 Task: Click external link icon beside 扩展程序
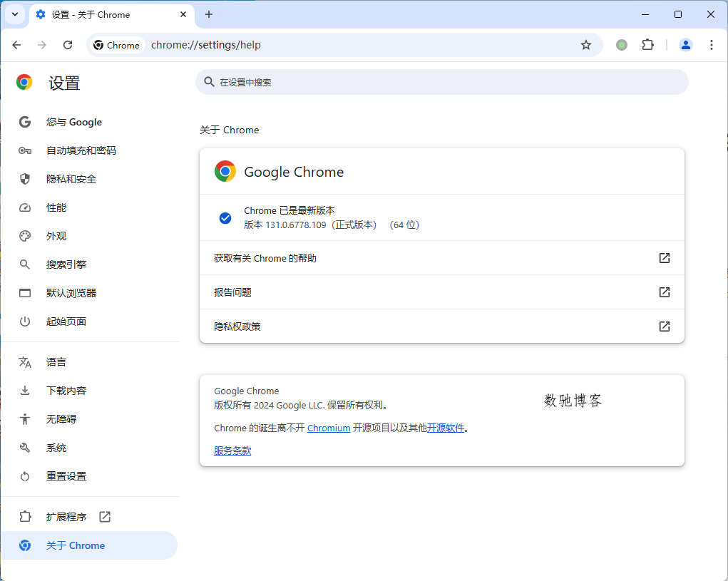tap(105, 517)
